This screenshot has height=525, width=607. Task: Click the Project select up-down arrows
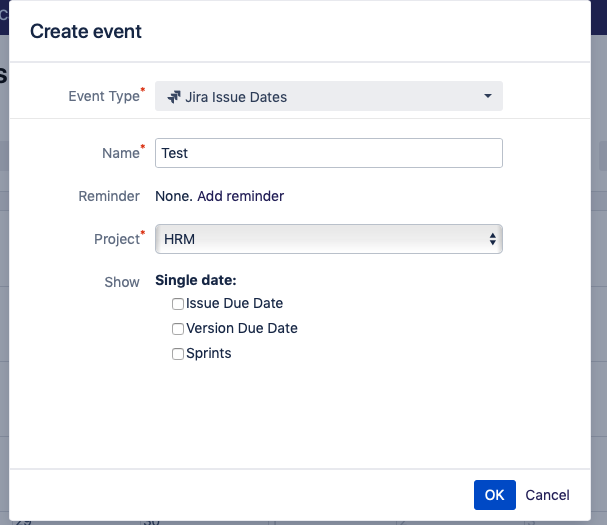point(492,239)
